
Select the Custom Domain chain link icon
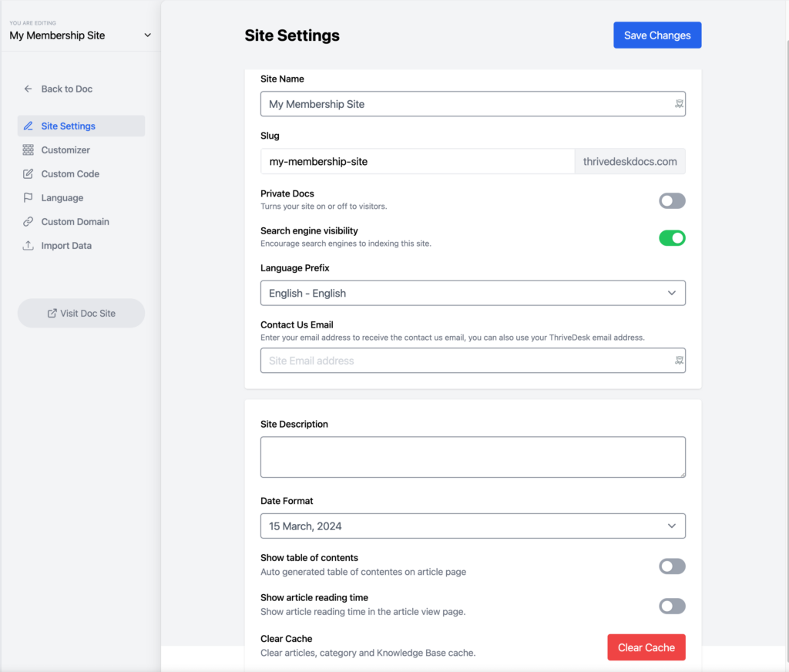tap(29, 221)
